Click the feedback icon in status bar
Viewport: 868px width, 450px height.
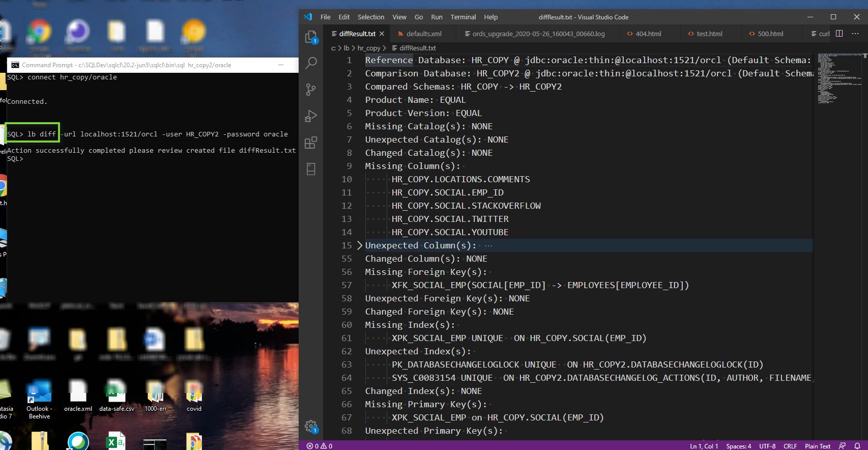(842, 446)
